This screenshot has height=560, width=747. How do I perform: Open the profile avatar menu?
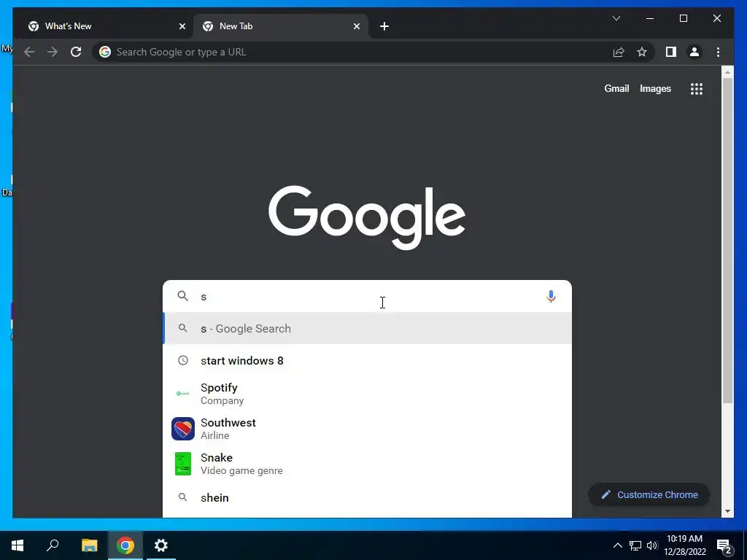click(694, 52)
